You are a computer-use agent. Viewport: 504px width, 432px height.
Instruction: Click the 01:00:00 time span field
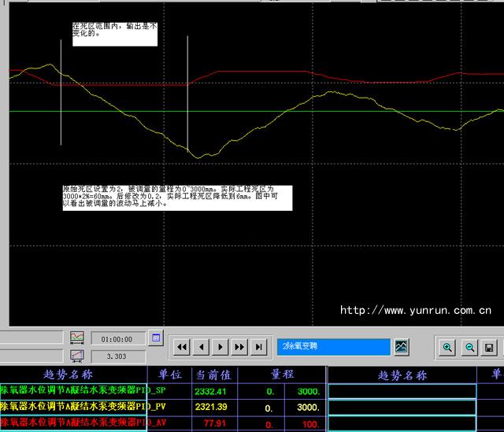pyautogui.click(x=117, y=339)
